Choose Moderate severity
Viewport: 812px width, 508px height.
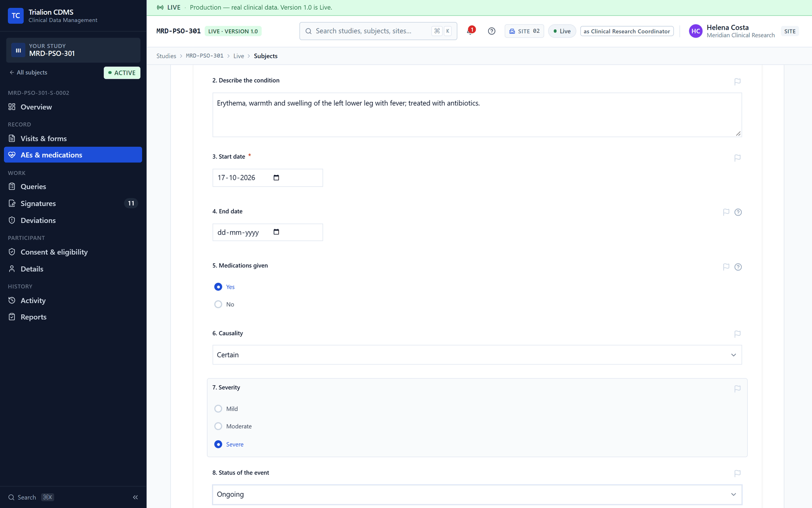(x=218, y=426)
